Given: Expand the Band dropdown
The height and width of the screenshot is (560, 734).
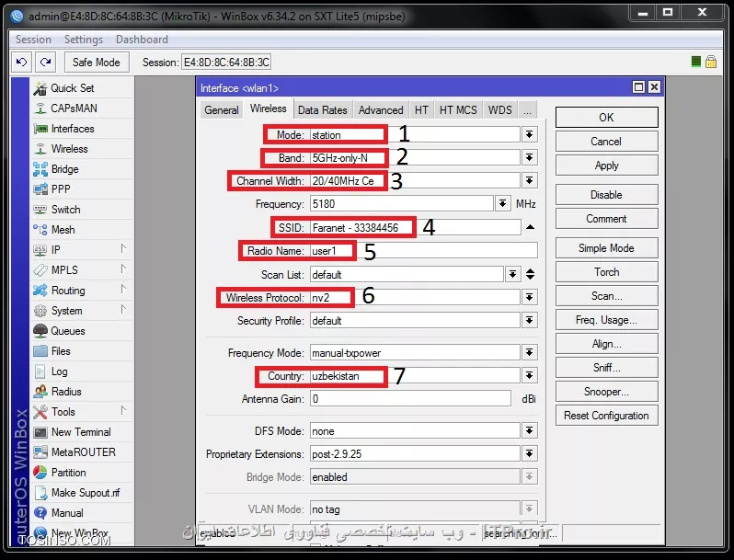Looking at the screenshot, I should [529, 157].
